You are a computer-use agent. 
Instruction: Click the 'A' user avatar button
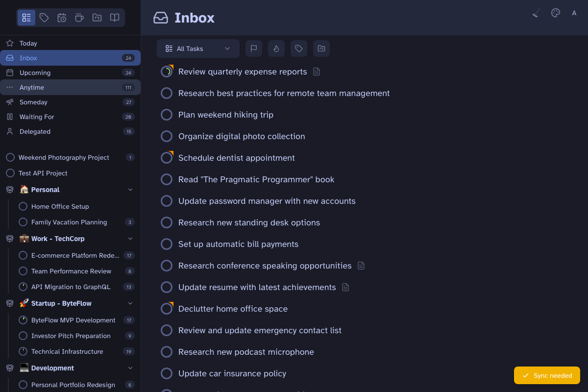click(x=574, y=13)
